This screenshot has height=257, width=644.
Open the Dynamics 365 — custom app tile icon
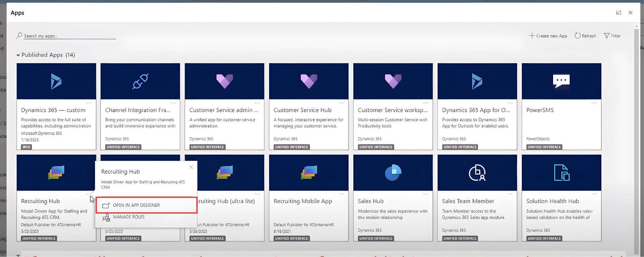pyautogui.click(x=56, y=81)
